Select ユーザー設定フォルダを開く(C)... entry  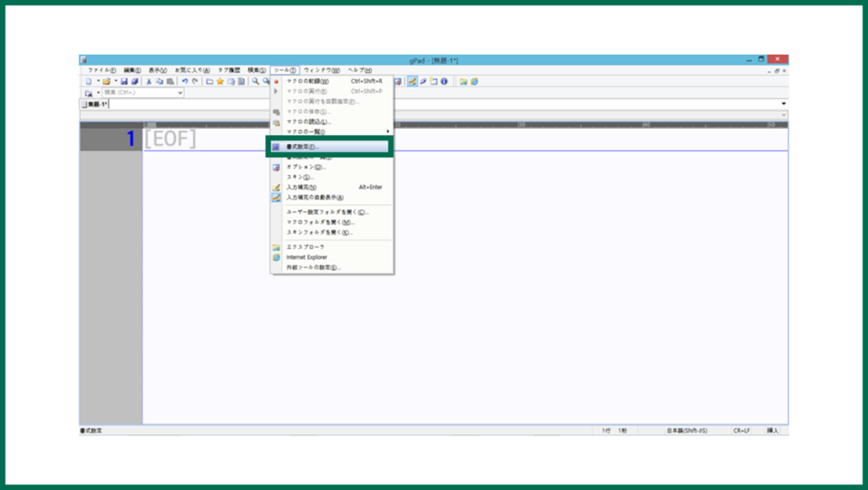click(x=332, y=212)
